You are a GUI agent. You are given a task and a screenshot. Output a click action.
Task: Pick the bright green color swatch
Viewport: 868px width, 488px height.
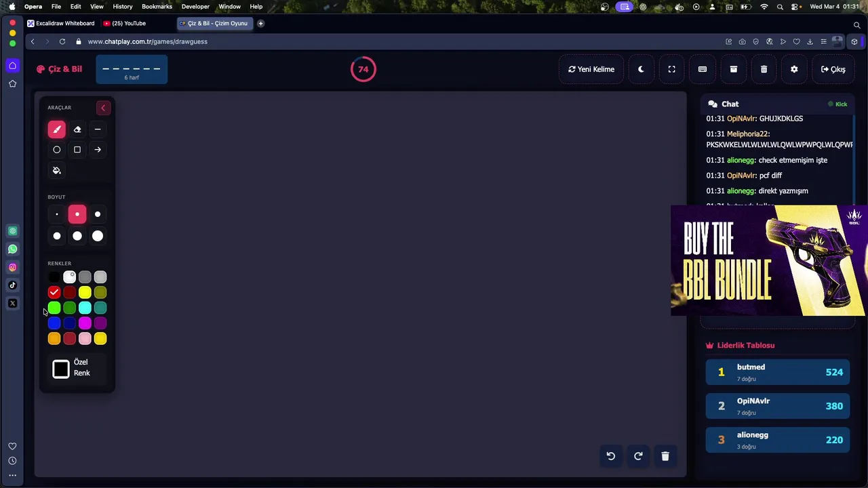tap(54, 308)
